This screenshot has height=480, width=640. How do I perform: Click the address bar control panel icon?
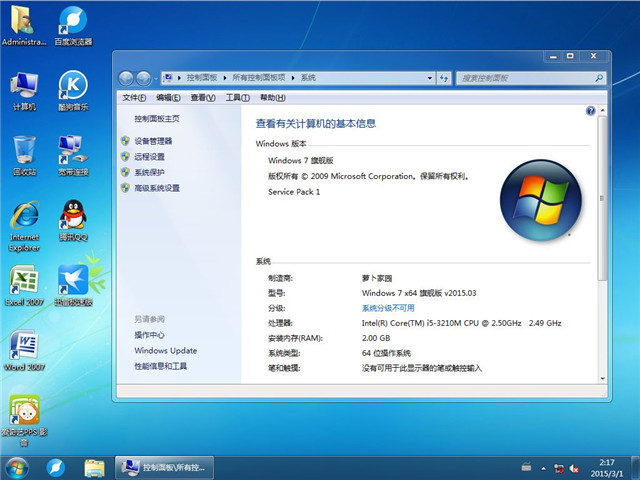coord(168,78)
